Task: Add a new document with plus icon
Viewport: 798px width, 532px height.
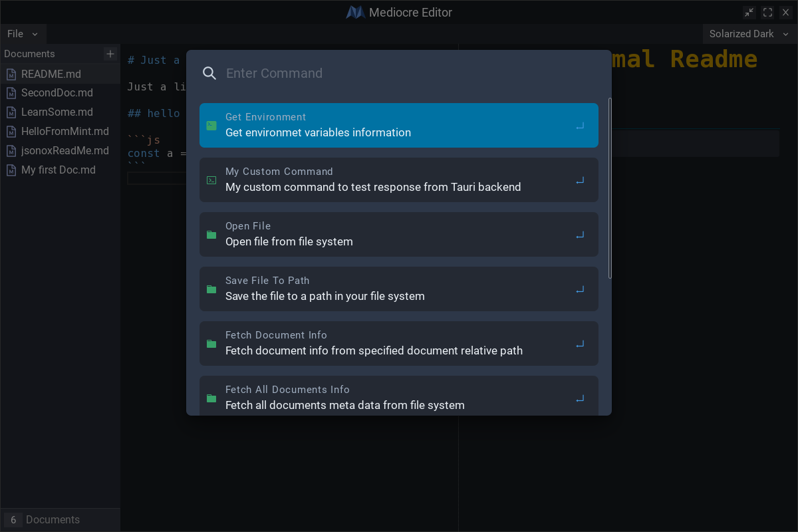Action: [x=110, y=54]
